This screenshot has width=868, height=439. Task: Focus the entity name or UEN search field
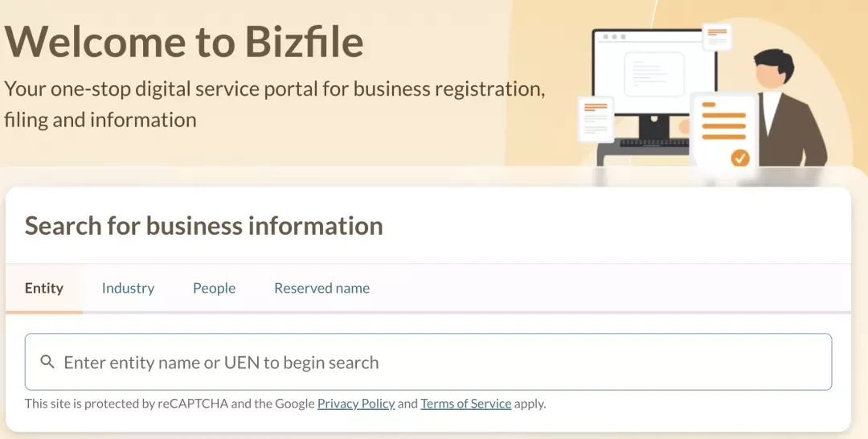[428, 362]
